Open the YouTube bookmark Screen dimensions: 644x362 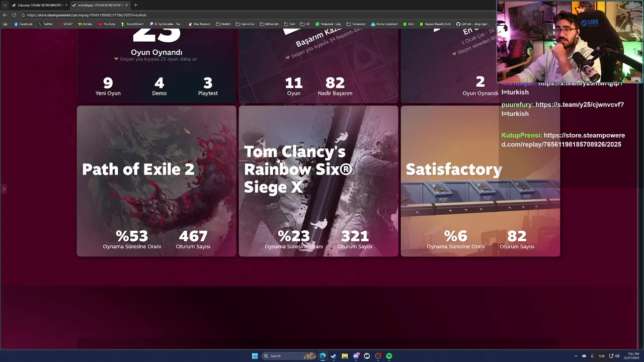(x=107, y=24)
